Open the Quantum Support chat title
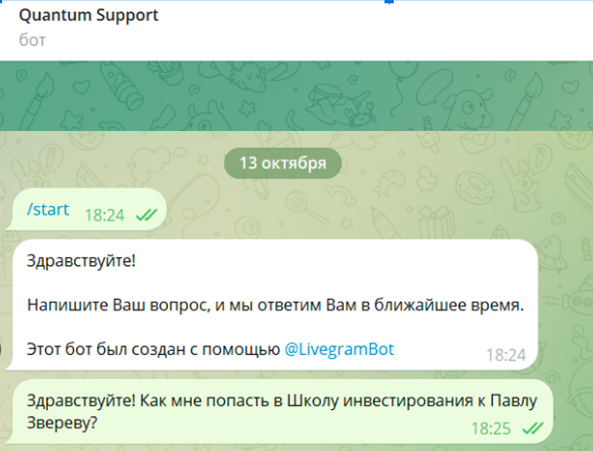This screenshot has width=593, height=451. click(x=88, y=16)
